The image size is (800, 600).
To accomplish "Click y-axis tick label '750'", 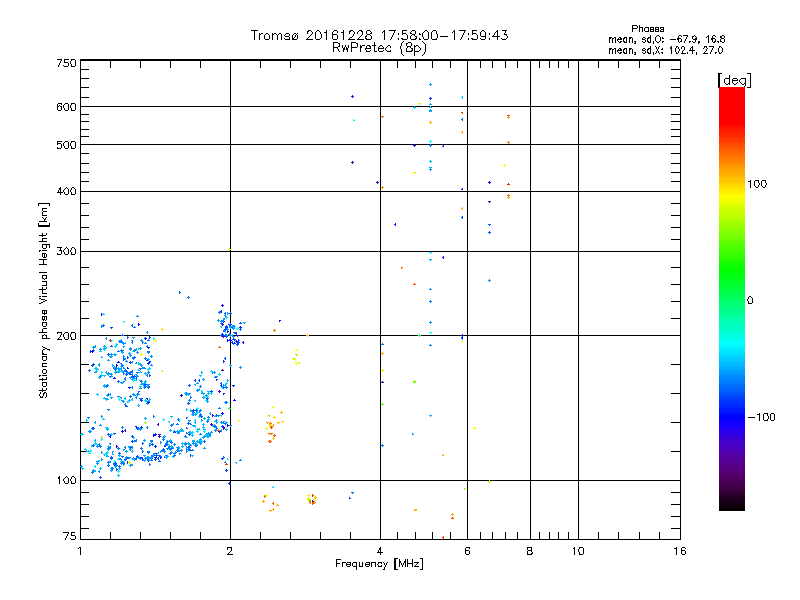I will 66,63.
